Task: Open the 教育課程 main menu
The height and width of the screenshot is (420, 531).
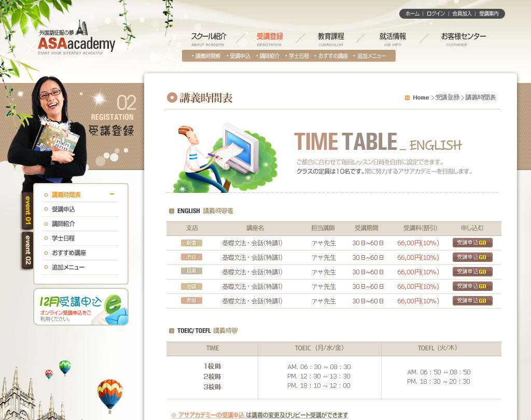Action: [x=331, y=37]
